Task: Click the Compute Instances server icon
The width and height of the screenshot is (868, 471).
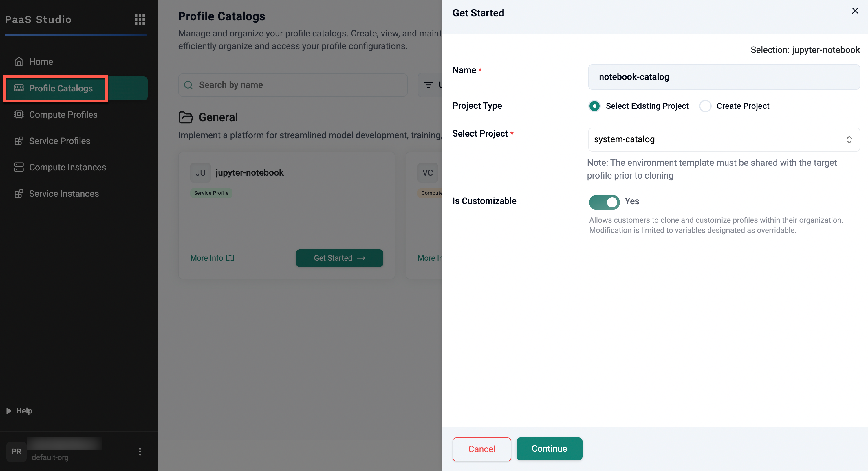Action: (19, 167)
